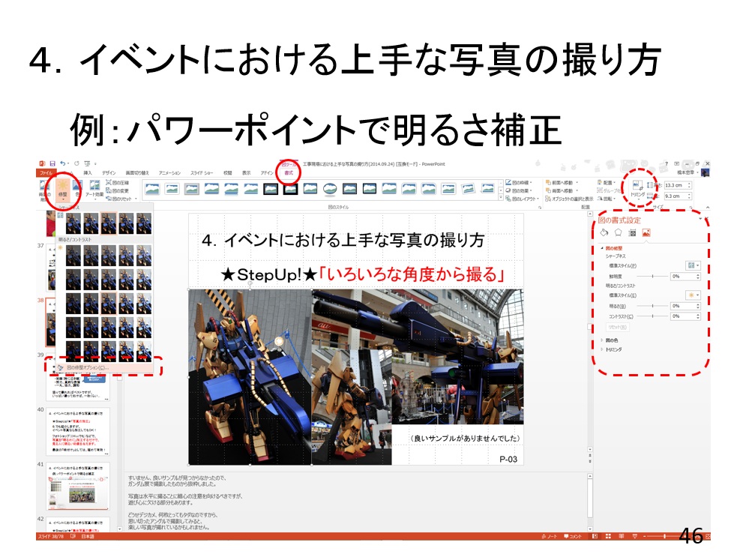This screenshot has width=749, height=560.
Task: Expand the 図の色 section
Action: (601, 340)
